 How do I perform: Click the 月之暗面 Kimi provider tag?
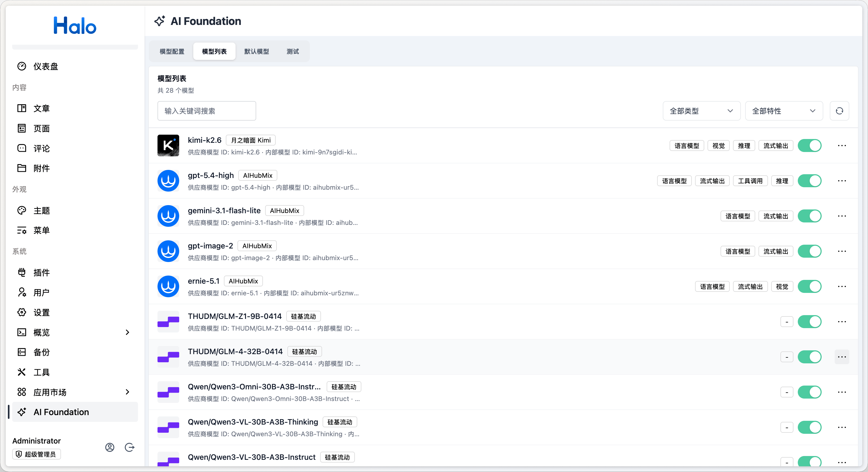click(251, 140)
